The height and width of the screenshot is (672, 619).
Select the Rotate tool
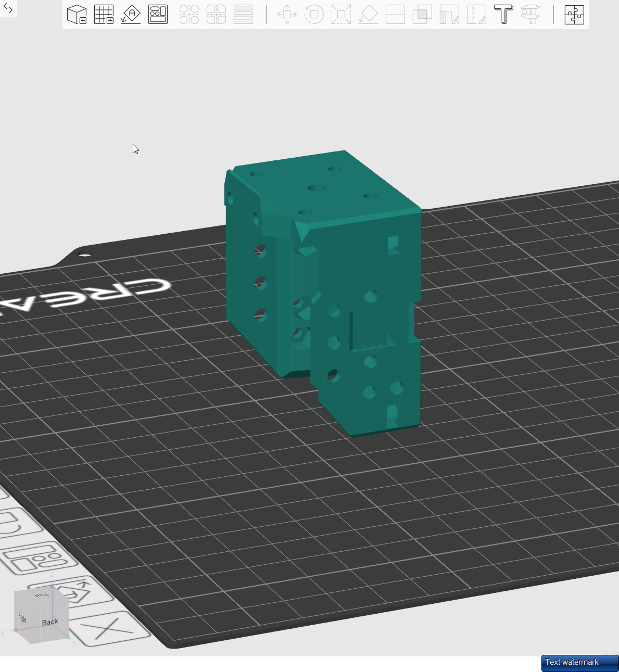point(314,15)
